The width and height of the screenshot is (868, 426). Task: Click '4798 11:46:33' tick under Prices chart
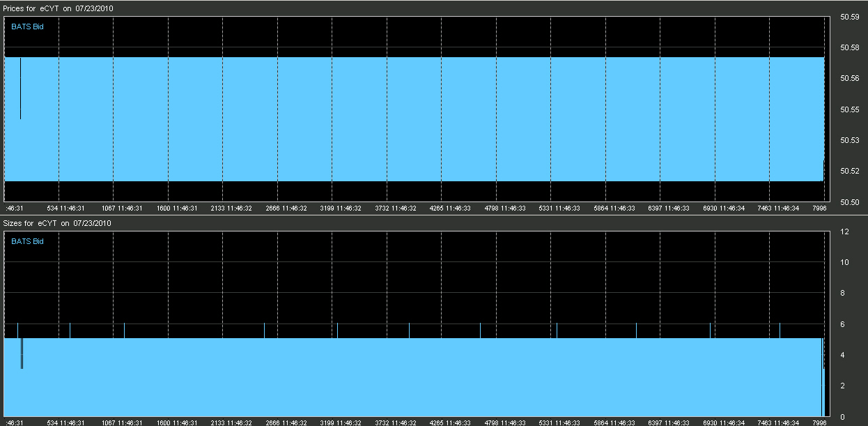tap(505, 208)
